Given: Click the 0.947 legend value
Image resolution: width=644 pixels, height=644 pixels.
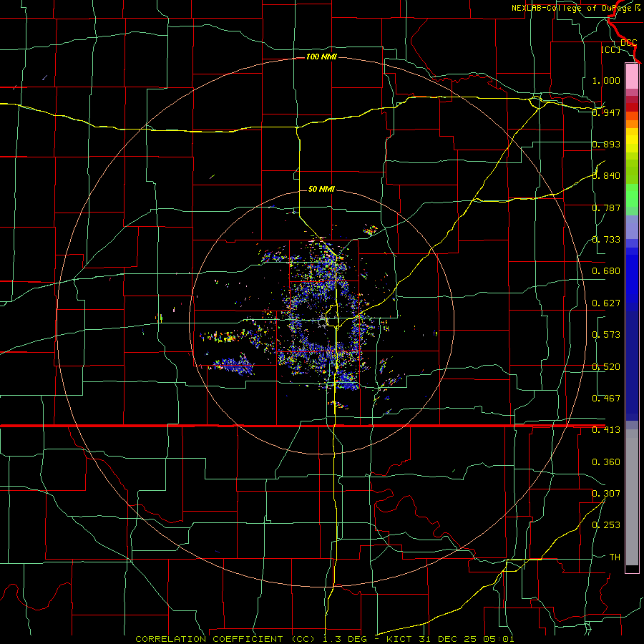Looking at the screenshot, I should pos(606,112).
